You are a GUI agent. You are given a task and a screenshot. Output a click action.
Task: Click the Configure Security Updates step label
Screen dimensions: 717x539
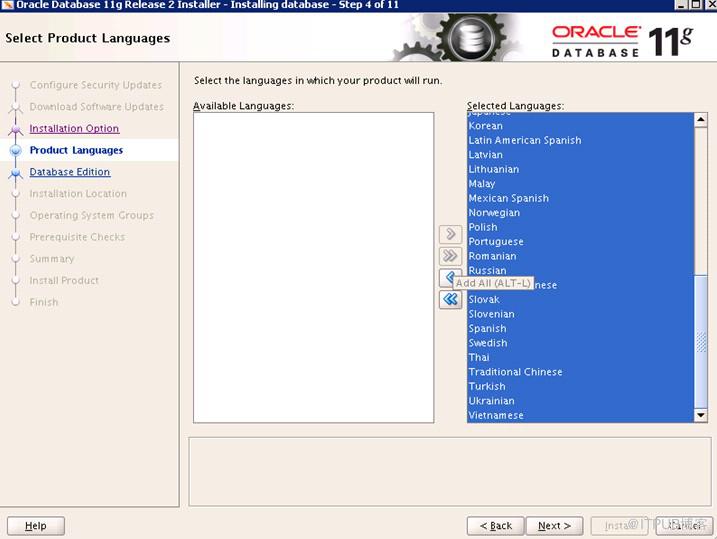96,85
